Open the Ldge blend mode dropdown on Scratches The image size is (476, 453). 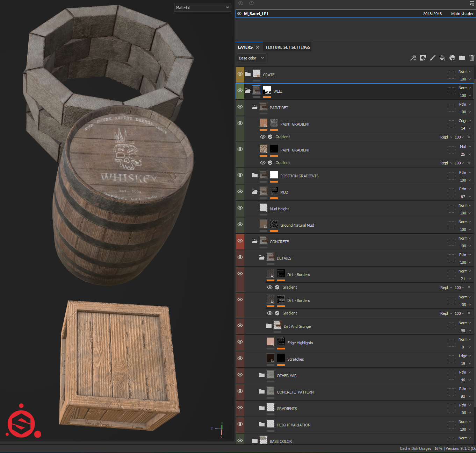tap(464, 356)
